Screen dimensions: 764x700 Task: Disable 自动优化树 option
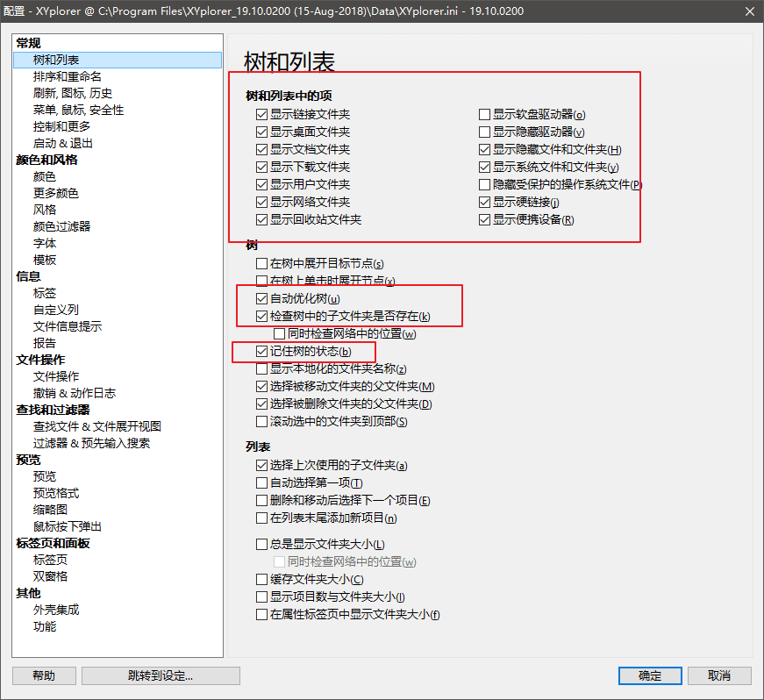(261, 298)
